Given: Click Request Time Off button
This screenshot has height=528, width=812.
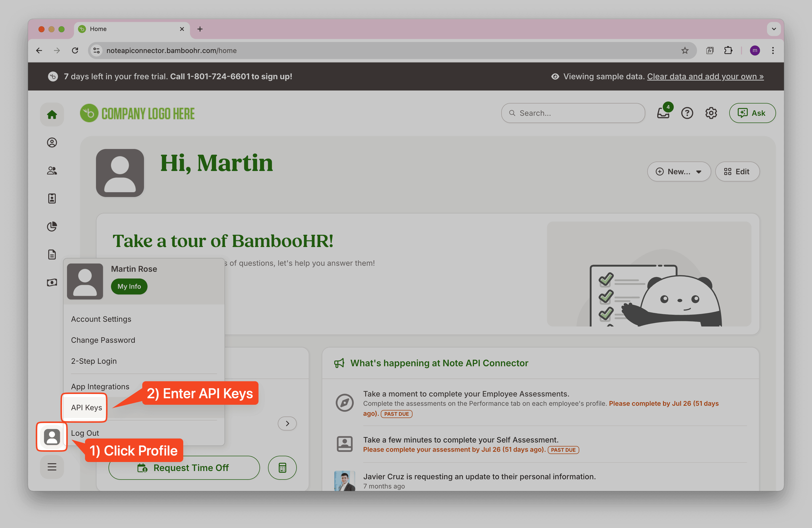Looking at the screenshot, I should (184, 468).
